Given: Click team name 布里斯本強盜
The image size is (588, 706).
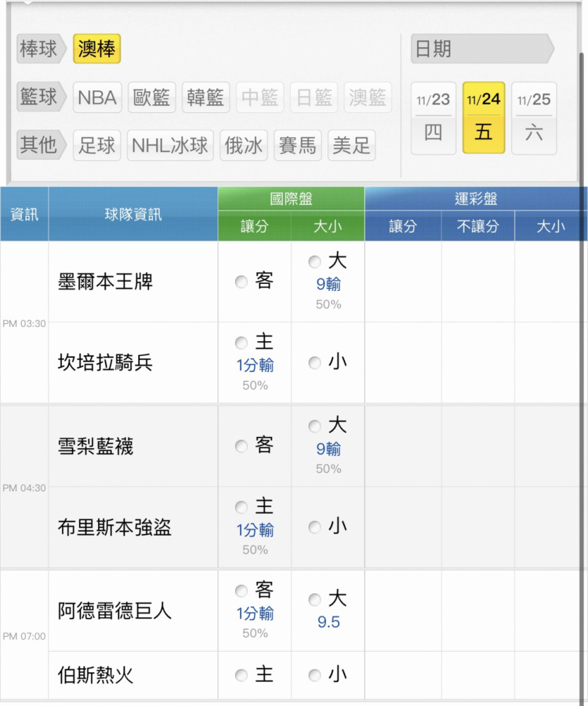Looking at the screenshot, I should pos(115,527).
